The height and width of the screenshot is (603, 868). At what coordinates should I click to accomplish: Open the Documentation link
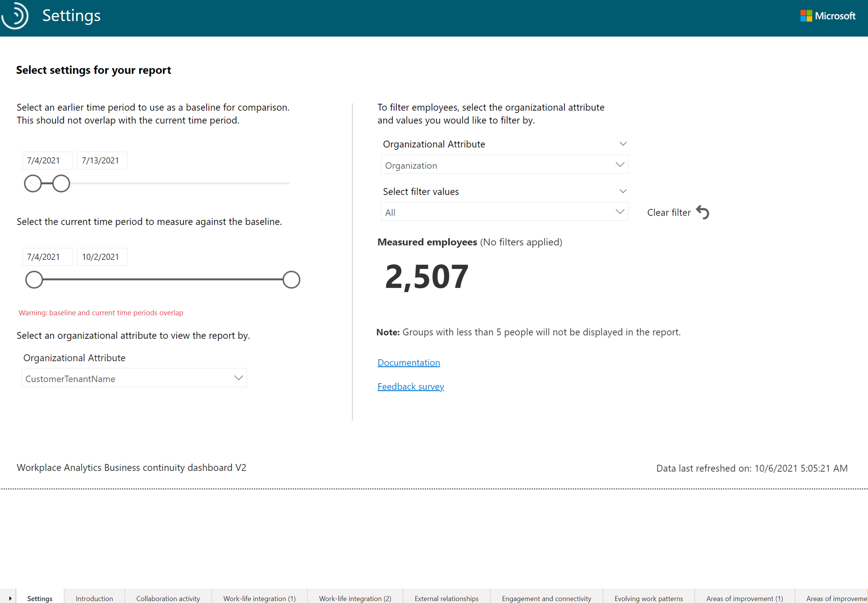coord(409,362)
